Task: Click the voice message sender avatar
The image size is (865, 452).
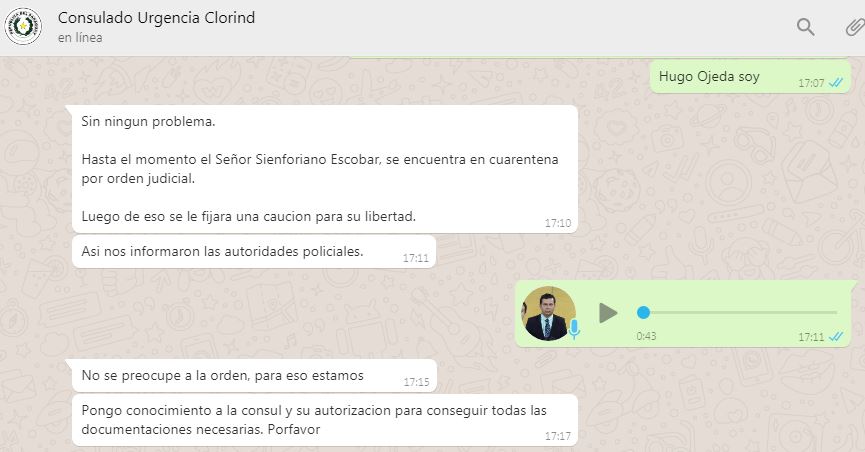Action: [x=548, y=313]
